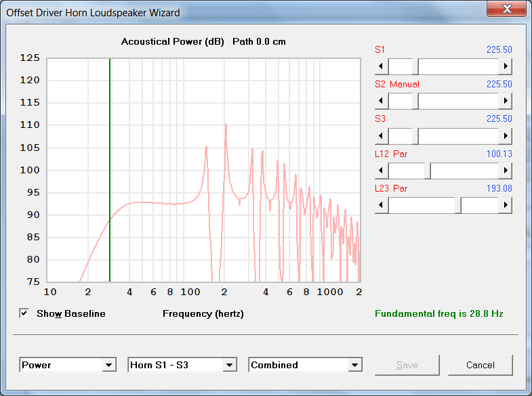Click the Cancel button

tap(480, 365)
